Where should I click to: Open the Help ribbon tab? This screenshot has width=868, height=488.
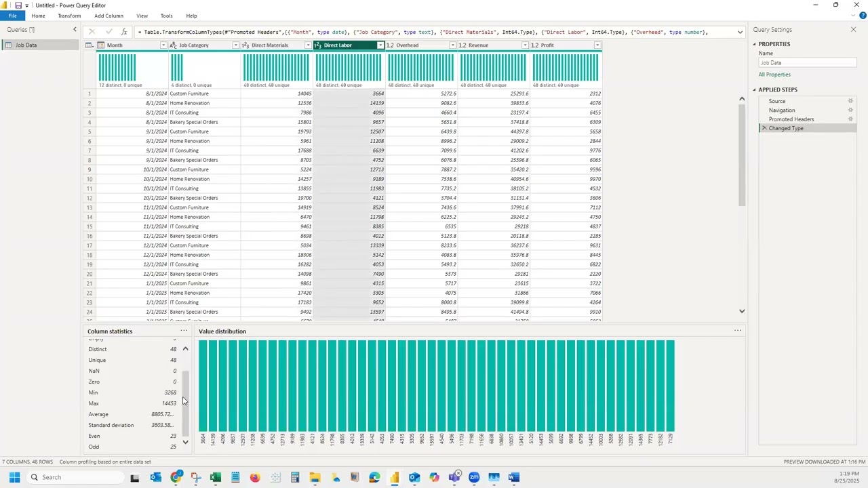[x=191, y=16]
